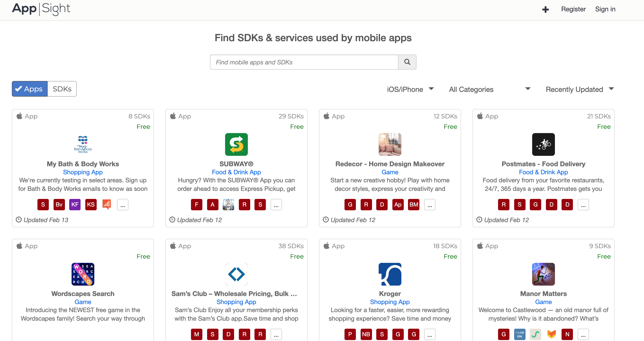Click the Bv SDK badge in Bath & Body Works
Screen dimensions: 644x341
[x=59, y=205]
